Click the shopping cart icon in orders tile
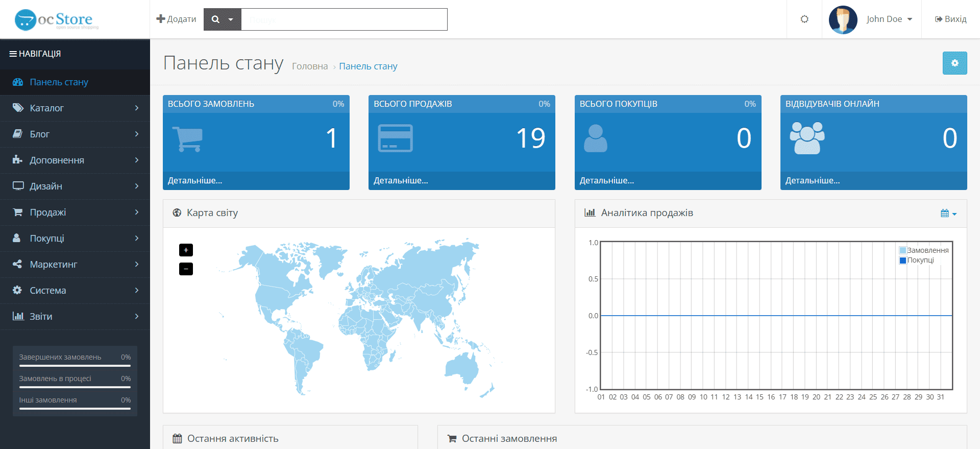The width and height of the screenshot is (980, 449). [x=187, y=138]
